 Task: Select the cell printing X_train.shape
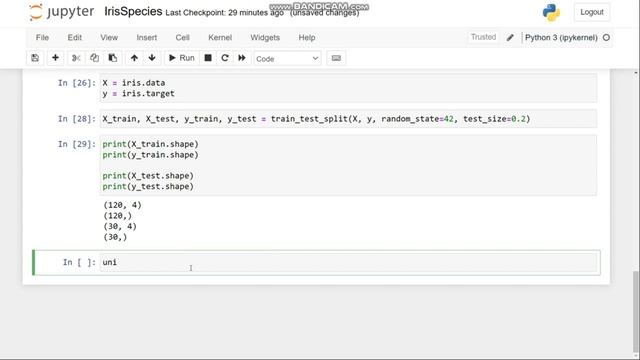pos(348,165)
